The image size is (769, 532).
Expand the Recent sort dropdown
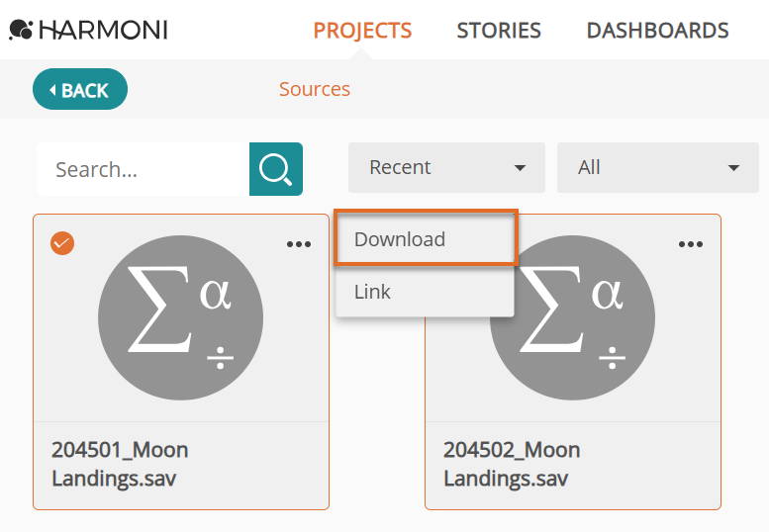[446, 167]
